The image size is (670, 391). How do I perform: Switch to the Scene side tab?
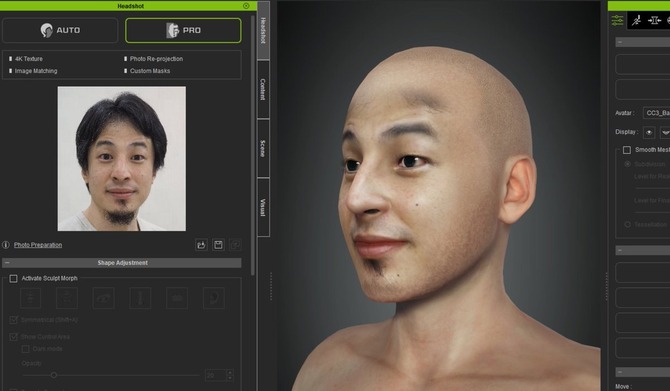(x=263, y=148)
